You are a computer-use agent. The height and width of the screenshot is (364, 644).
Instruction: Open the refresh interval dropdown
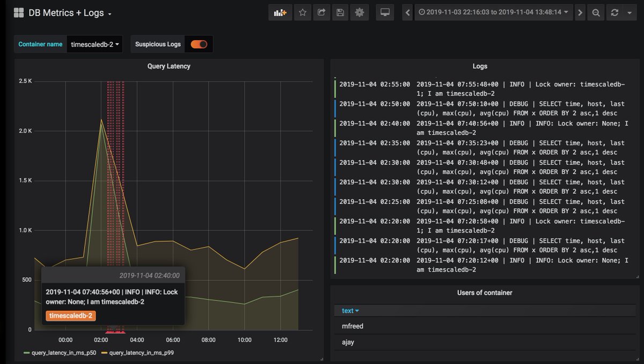(x=630, y=12)
